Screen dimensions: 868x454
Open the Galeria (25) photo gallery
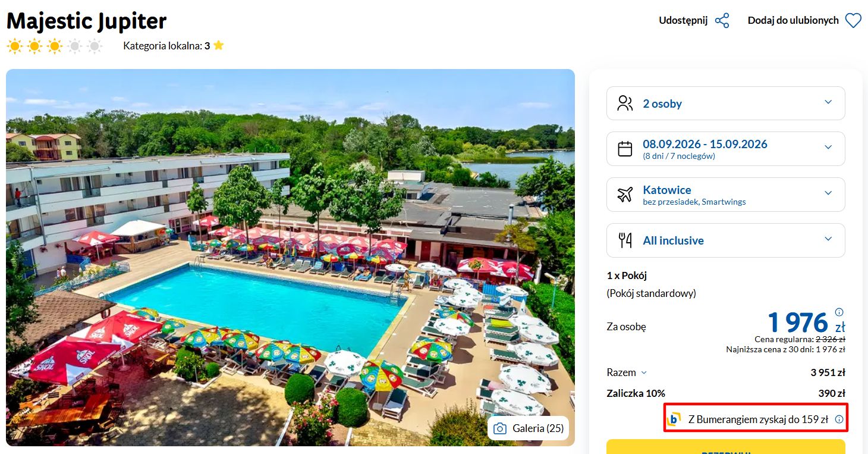pos(528,428)
